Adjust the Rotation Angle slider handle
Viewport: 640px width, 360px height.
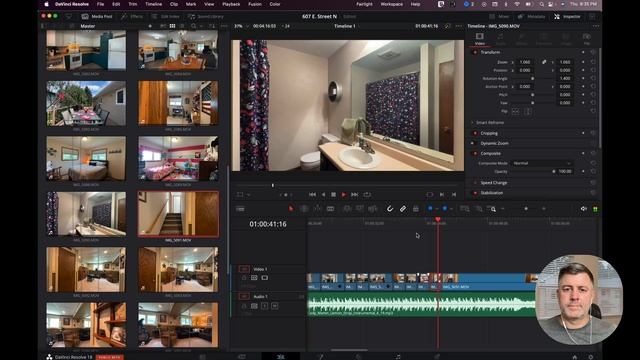(532, 78)
